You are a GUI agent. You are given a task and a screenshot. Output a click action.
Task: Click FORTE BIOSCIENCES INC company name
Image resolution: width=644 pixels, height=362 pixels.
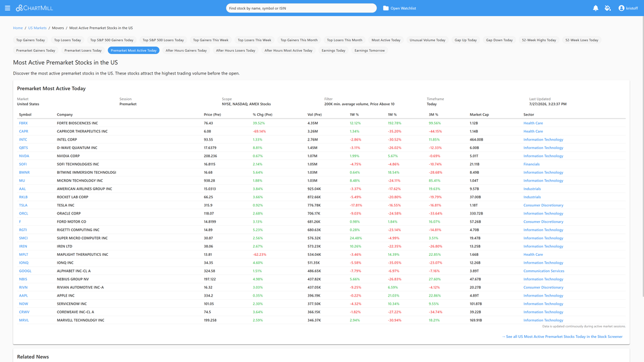[x=78, y=123]
